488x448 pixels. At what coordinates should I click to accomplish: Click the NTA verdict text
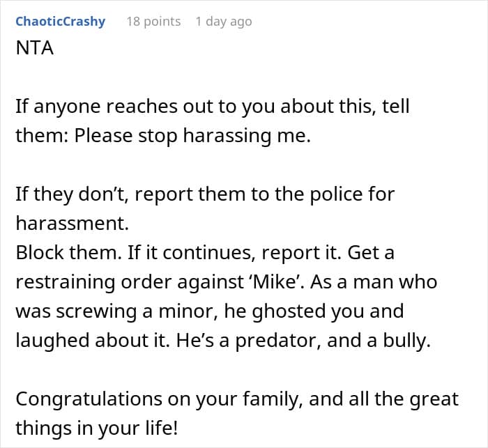(35, 48)
